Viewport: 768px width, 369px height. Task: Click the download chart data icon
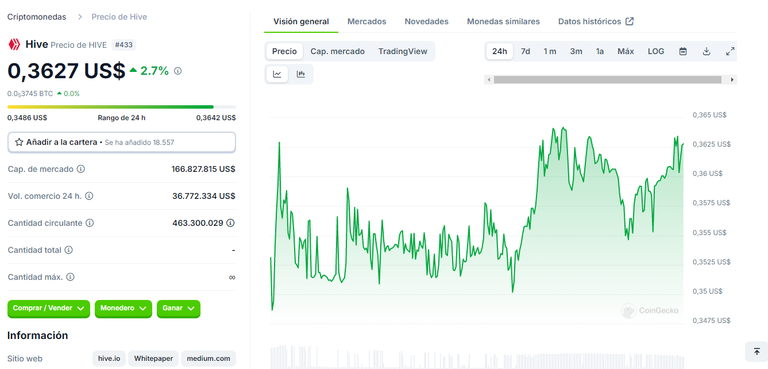tap(706, 51)
